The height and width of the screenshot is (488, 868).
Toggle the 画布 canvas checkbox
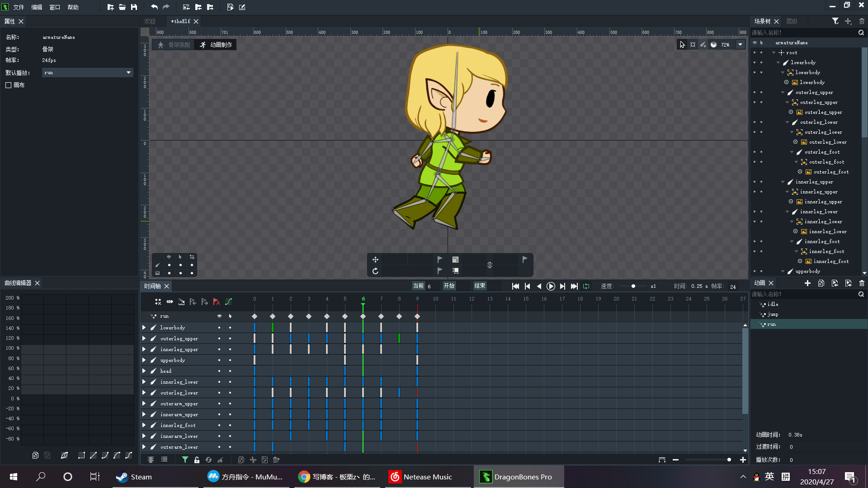(x=9, y=85)
